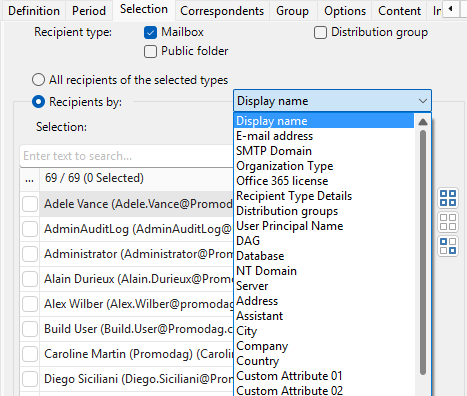Click the select all grid icon

(448, 198)
